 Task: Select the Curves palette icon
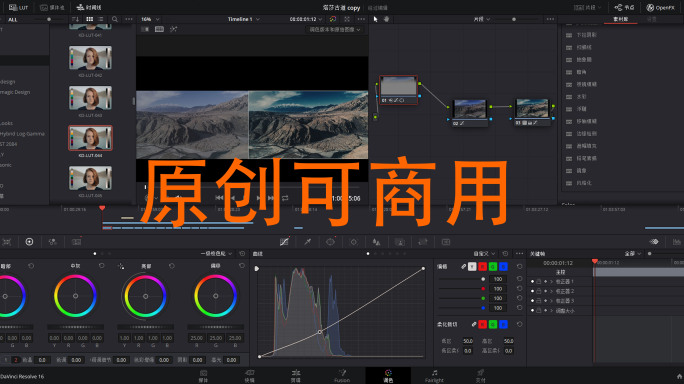284,242
